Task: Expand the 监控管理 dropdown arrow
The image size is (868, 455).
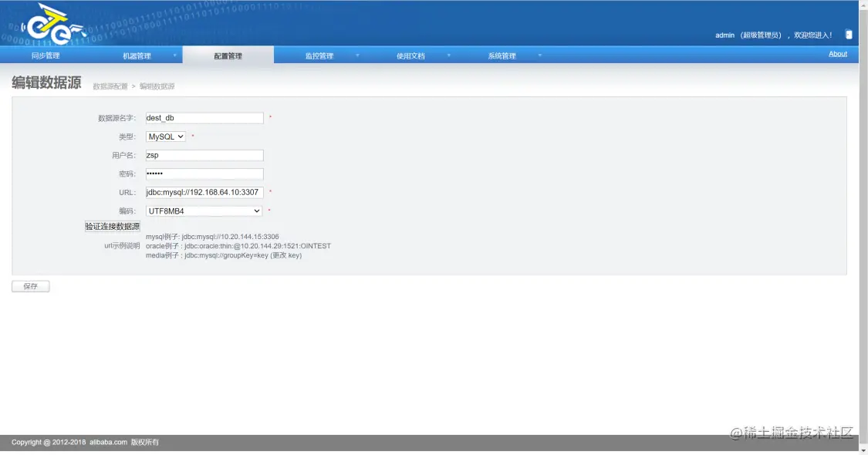Action: 357,56
